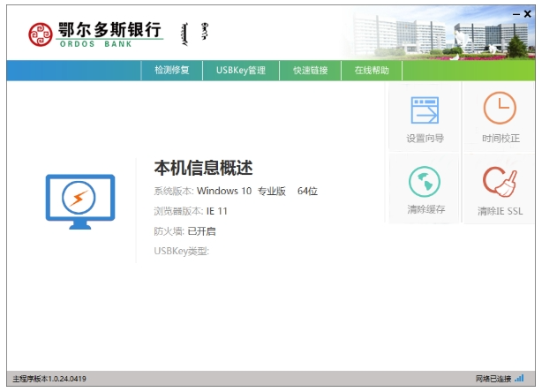Click the network signal bars icon
Viewport: 542px width, 392px height.
pos(519,378)
